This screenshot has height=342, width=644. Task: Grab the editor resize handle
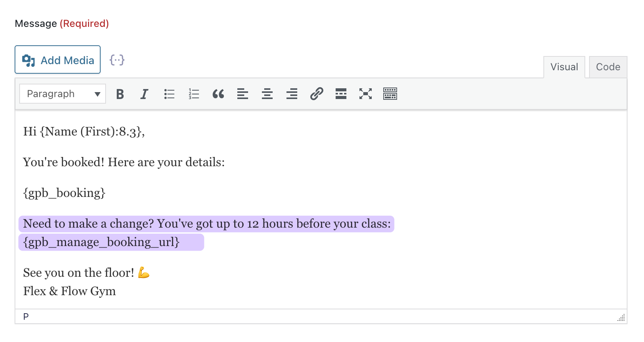coord(621,318)
